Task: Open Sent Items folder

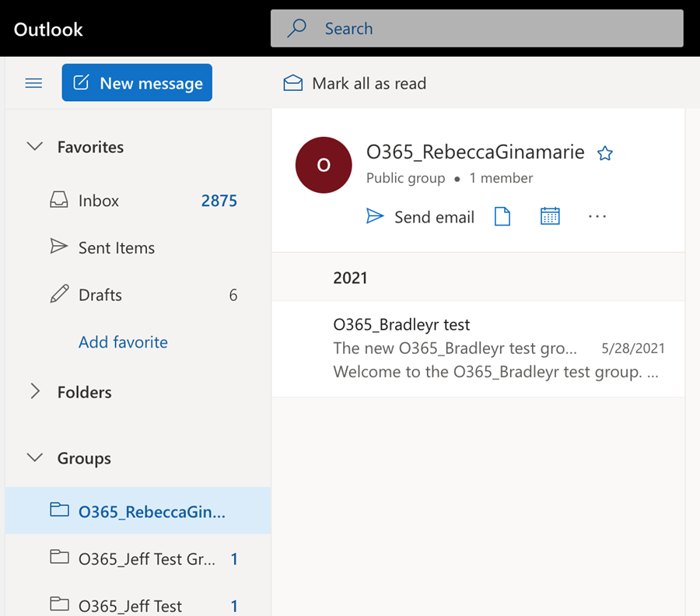Action: coord(138,248)
